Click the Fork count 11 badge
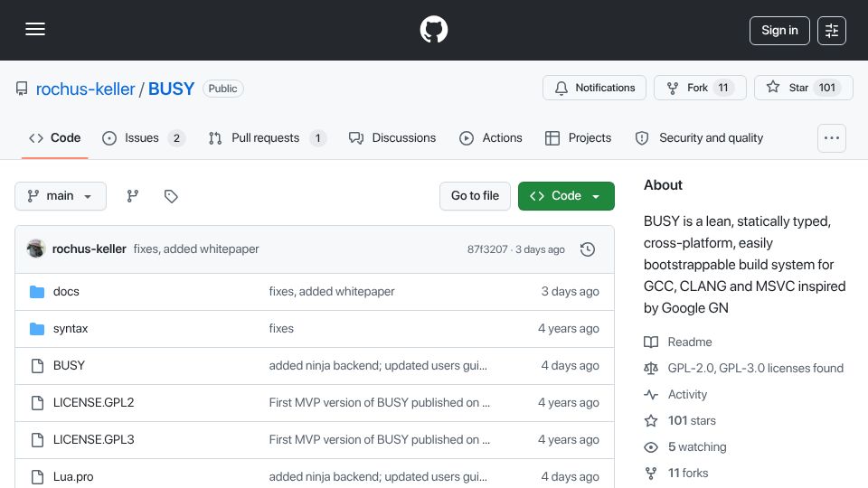Viewport: 868px width, 488px height. coord(723,88)
